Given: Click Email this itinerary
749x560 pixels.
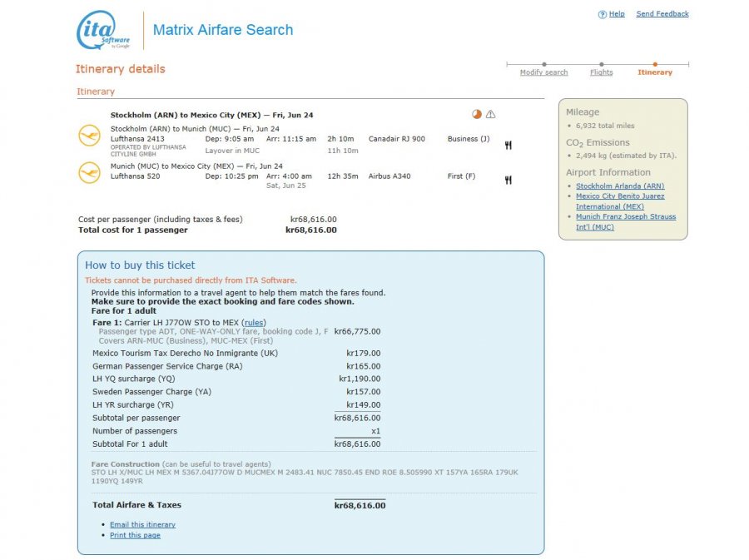Looking at the screenshot, I should 142,525.
